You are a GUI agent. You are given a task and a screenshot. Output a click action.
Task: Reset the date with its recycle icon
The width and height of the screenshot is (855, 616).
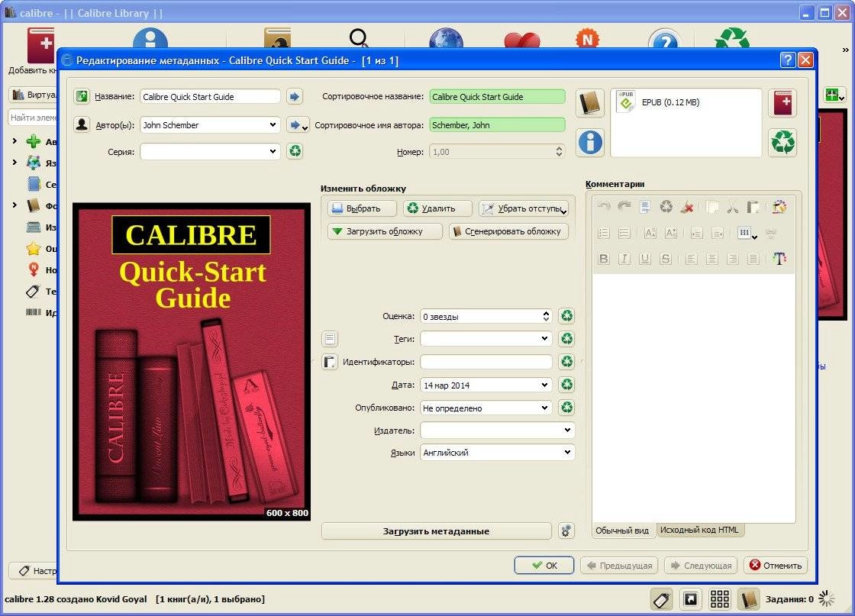tap(567, 384)
